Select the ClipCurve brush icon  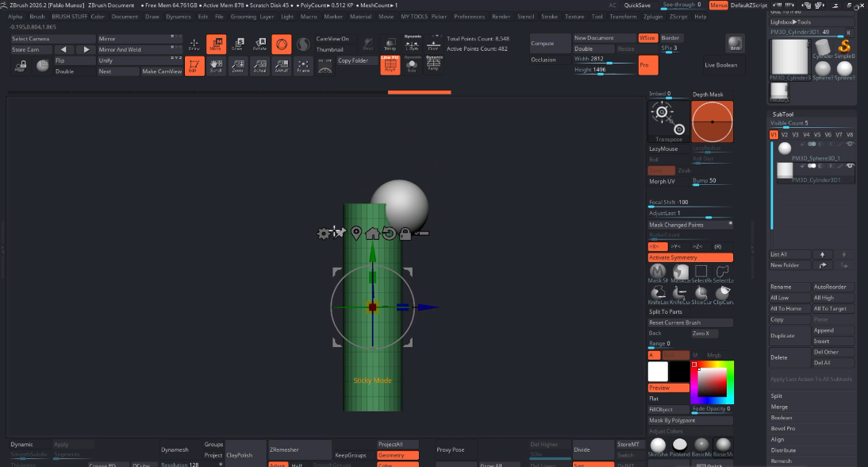coord(723,294)
